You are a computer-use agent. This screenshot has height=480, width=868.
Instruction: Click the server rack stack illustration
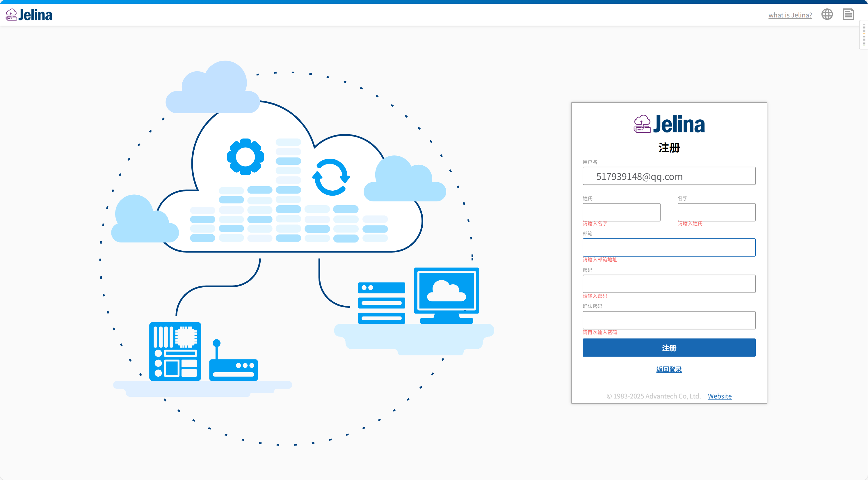(x=381, y=303)
